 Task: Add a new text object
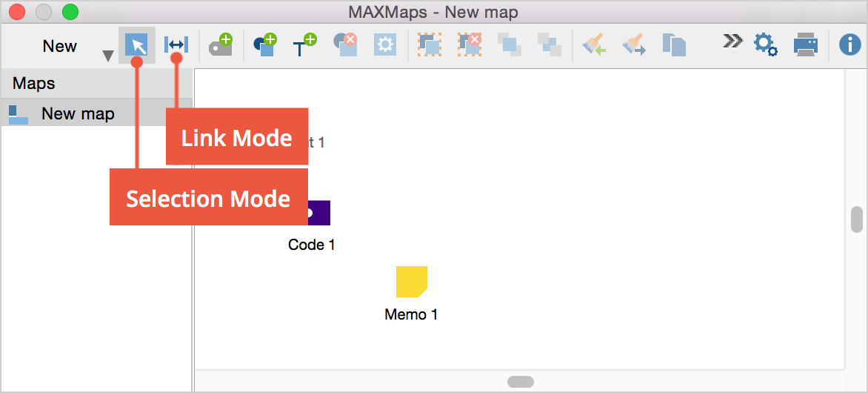tap(304, 45)
